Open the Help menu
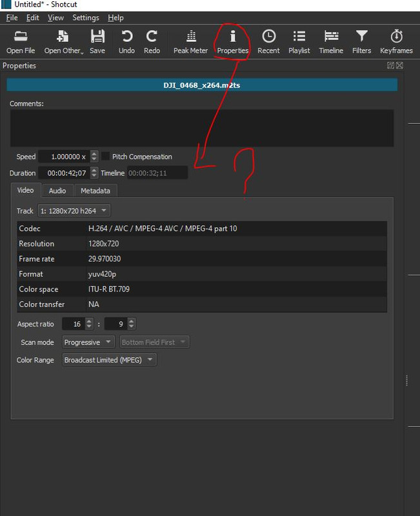 tap(115, 18)
